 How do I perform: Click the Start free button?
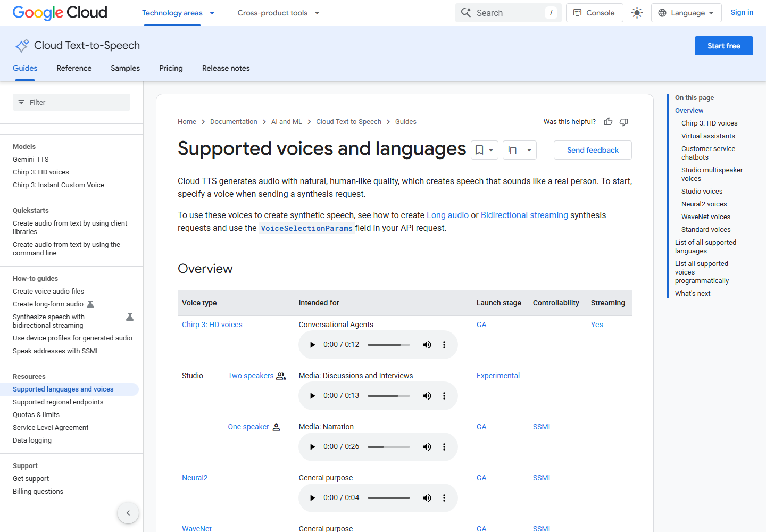pos(723,46)
